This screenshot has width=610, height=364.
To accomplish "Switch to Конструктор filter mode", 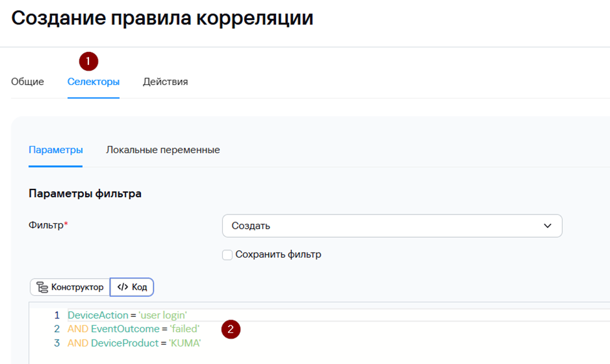I will coord(70,287).
